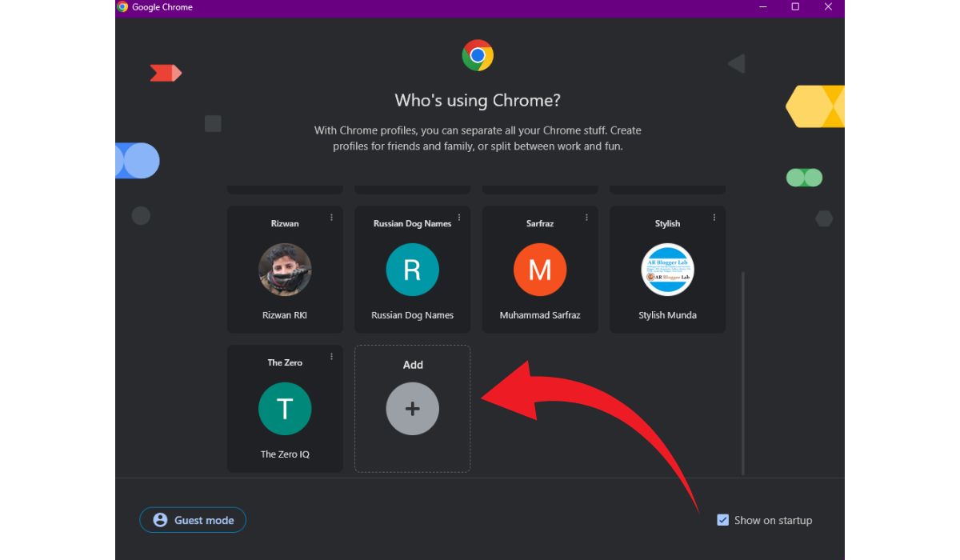The width and height of the screenshot is (960, 560).
Task: Open the Rizwan RKI profile avatar
Action: click(x=285, y=270)
